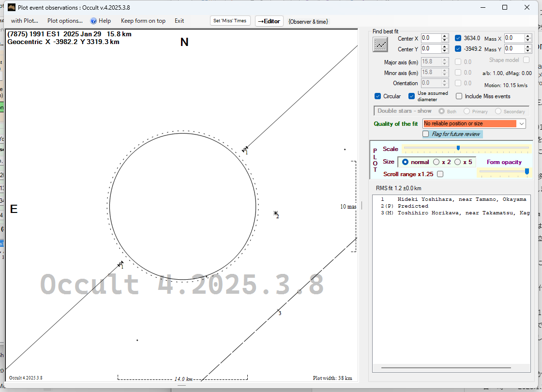Select the x 2 plot size option
The image size is (542, 392).
coord(437,162)
